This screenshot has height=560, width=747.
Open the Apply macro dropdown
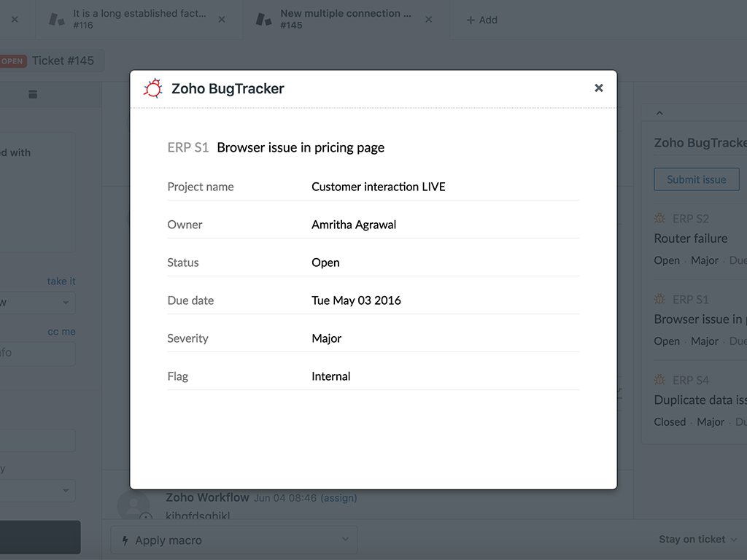pos(233,540)
